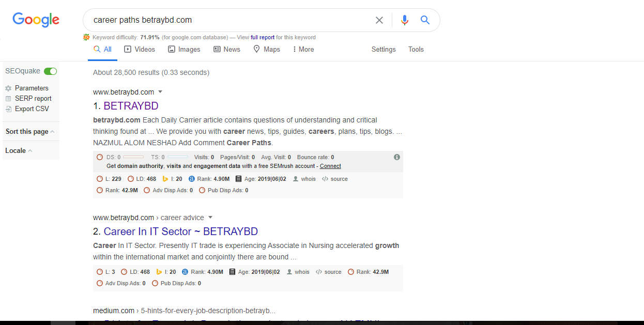Click into the Google search input field
Image resolution: width=644 pixels, height=325 pixels.
(230, 20)
